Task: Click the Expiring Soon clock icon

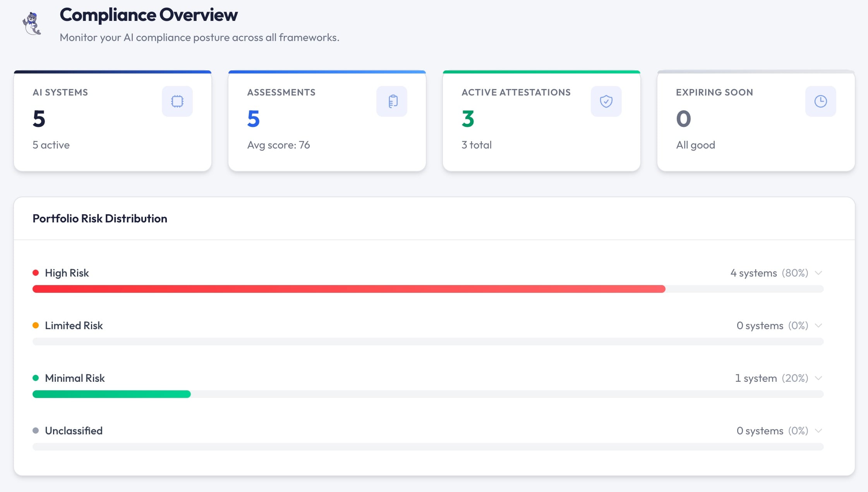Action: (x=820, y=101)
